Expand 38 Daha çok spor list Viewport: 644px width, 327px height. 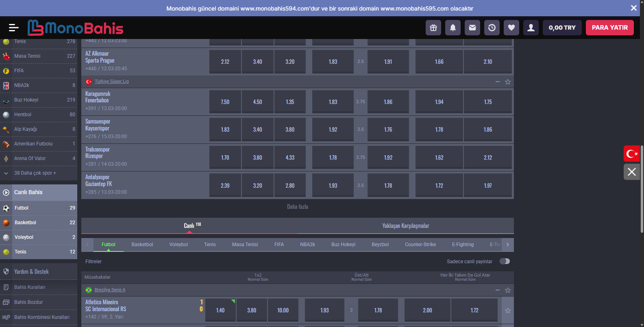pyautogui.click(x=35, y=173)
